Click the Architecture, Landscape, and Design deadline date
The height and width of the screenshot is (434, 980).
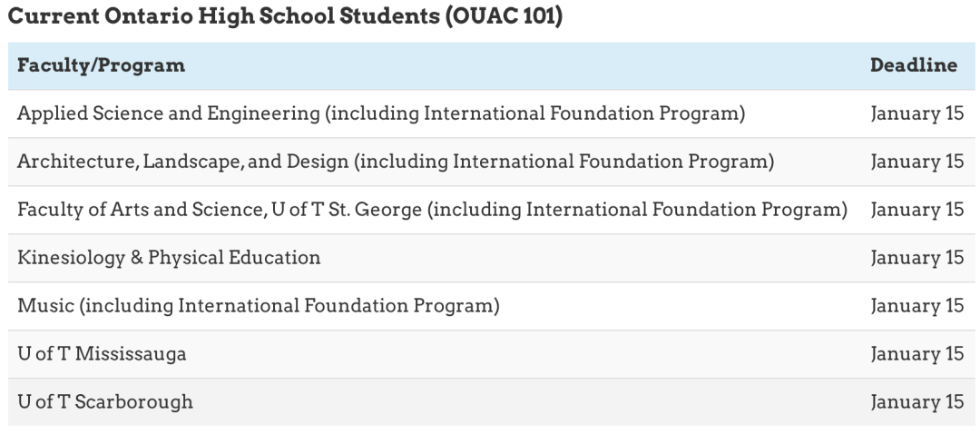tap(916, 162)
